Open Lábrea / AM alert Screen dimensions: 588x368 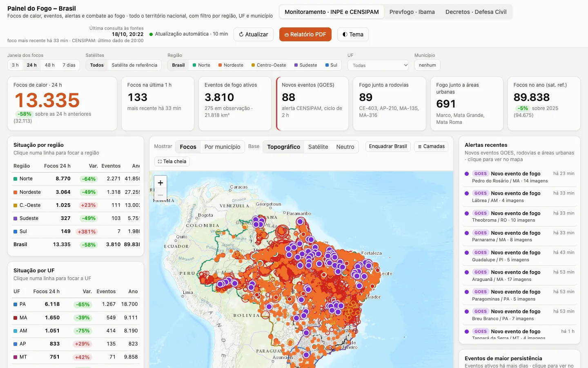[519, 197]
